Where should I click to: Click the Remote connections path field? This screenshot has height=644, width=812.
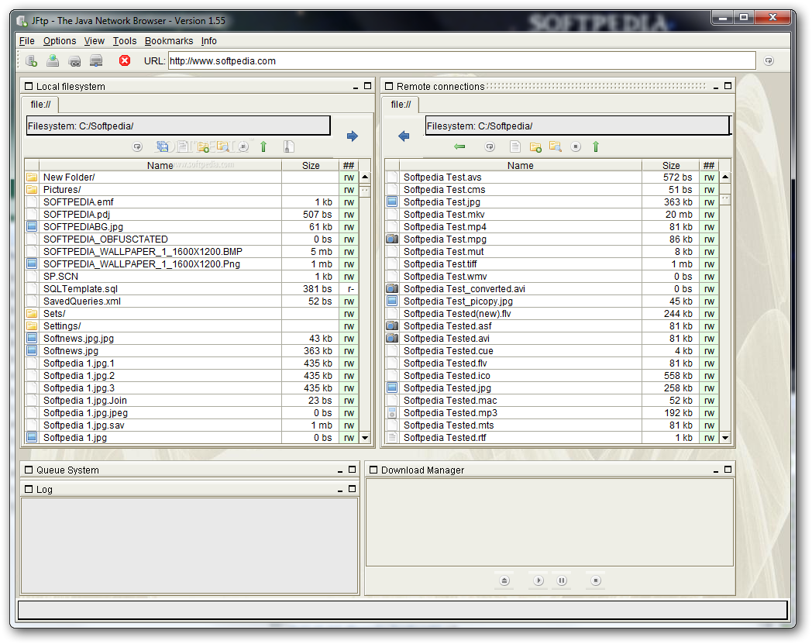[x=577, y=126]
